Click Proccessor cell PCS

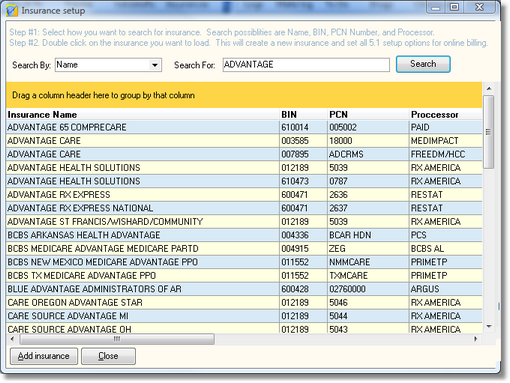pos(446,235)
